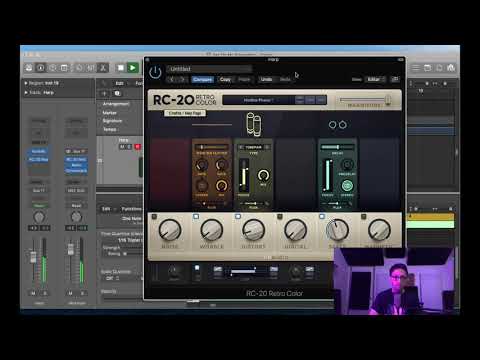Select the Tempo global track
480x360 pixels.
tap(110, 129)
